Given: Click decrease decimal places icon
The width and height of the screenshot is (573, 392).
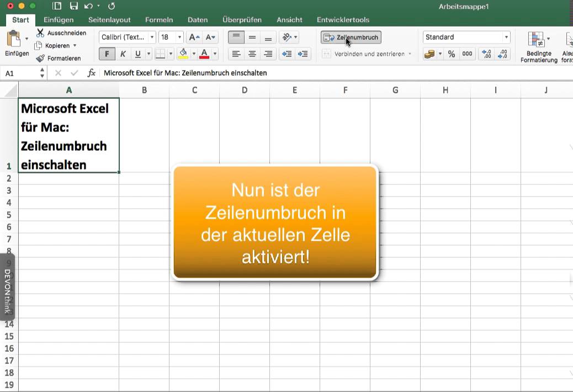Looking at the screenshot, I should click(x=503, y=54).
